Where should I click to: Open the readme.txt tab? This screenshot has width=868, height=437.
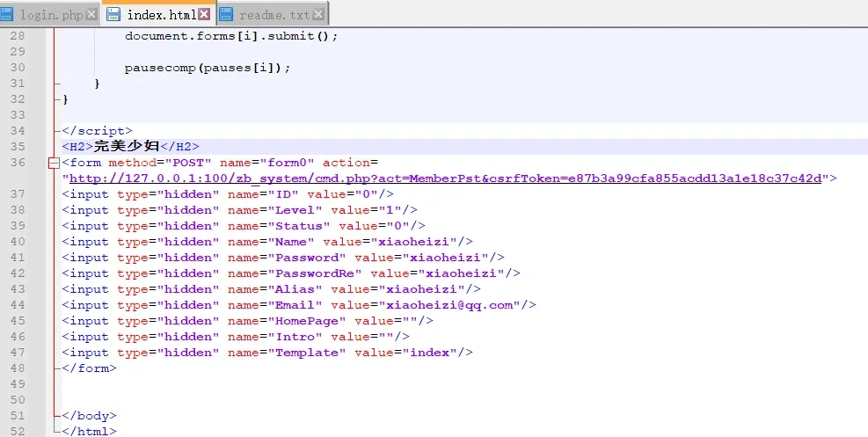pos(273,14)
